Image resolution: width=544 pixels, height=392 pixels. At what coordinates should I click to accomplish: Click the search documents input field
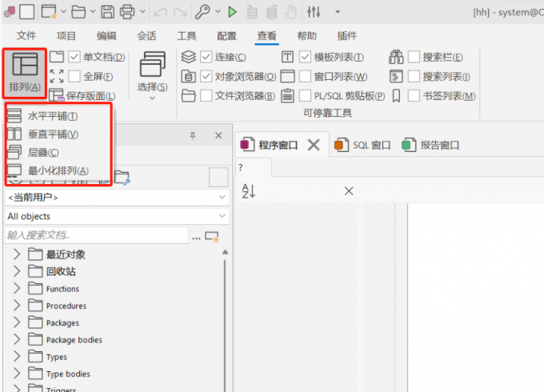pos(96,235)
